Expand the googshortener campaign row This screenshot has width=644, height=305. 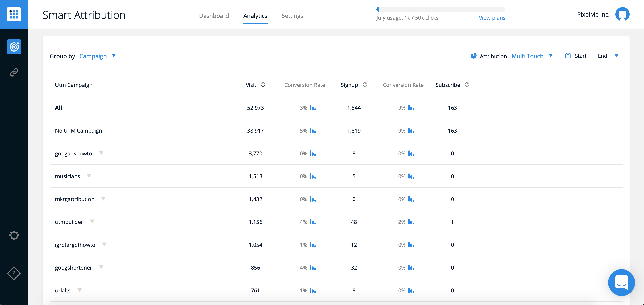[101, 267]
